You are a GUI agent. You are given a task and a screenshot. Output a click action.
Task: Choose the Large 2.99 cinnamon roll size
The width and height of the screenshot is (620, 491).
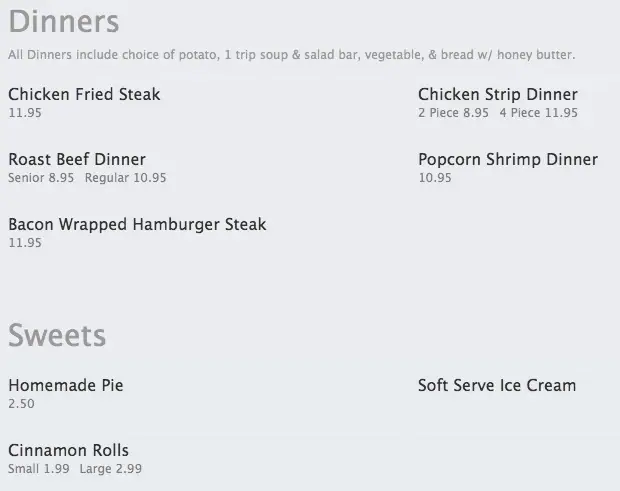point(110,469)
